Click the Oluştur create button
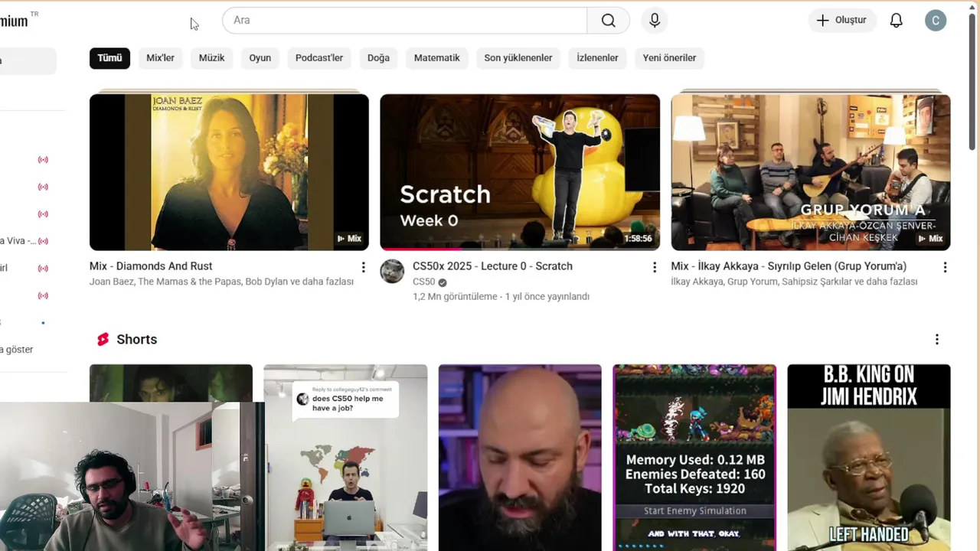980x551 pixels. point(842,21)
